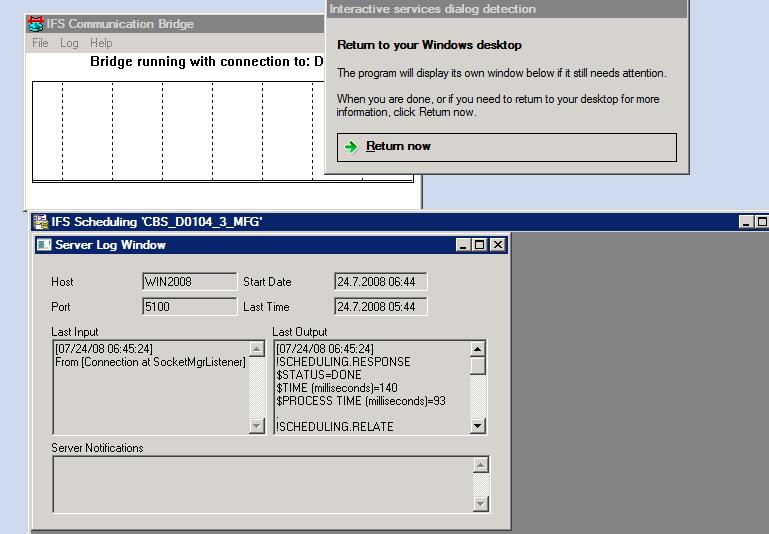This screenshot has width=769, height=534.
Task: Click the Interactive services dialog detection title bar
Action: coord(507,9)
